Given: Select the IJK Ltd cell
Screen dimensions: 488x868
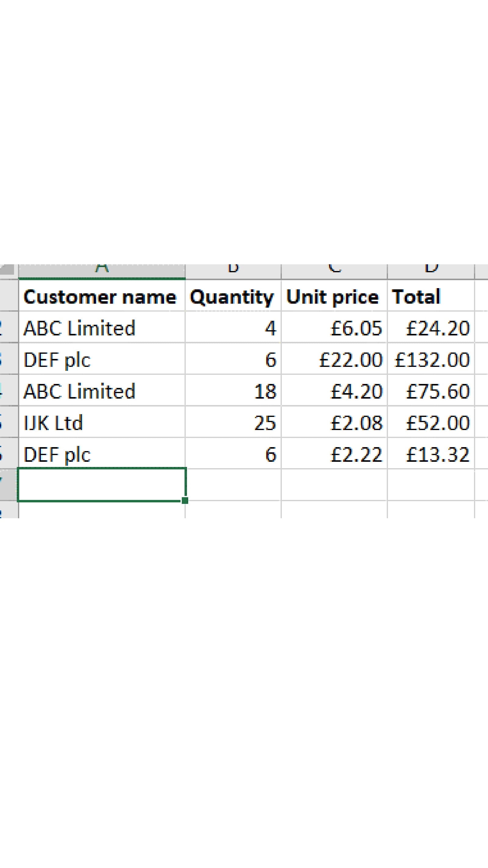Looking at the screenshot, I should [102, 422].
